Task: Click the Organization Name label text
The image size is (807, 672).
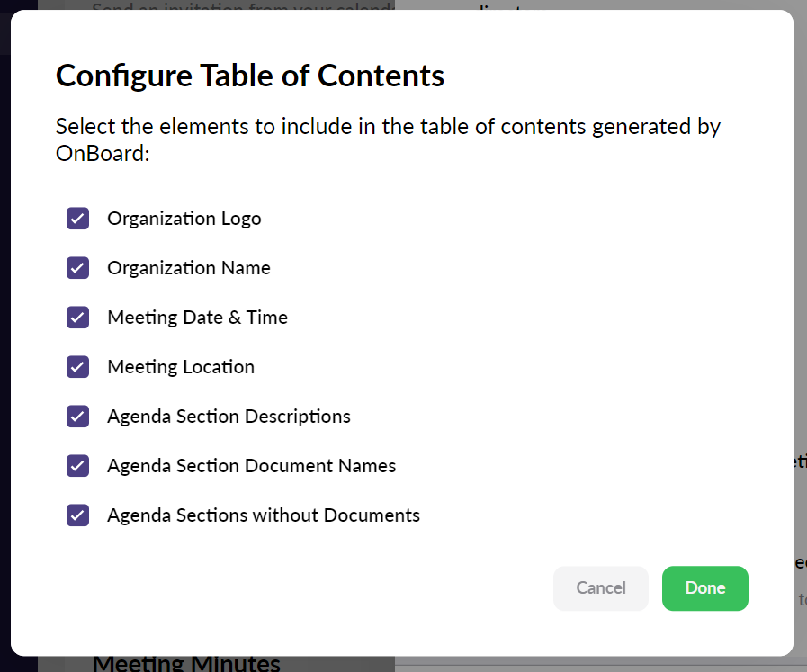Action: pos(188,267)
